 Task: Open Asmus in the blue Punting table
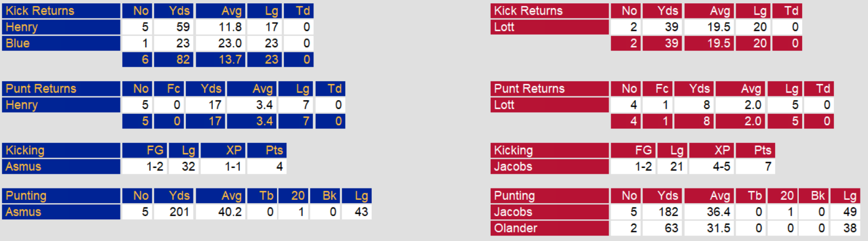[x=23, y=212]
